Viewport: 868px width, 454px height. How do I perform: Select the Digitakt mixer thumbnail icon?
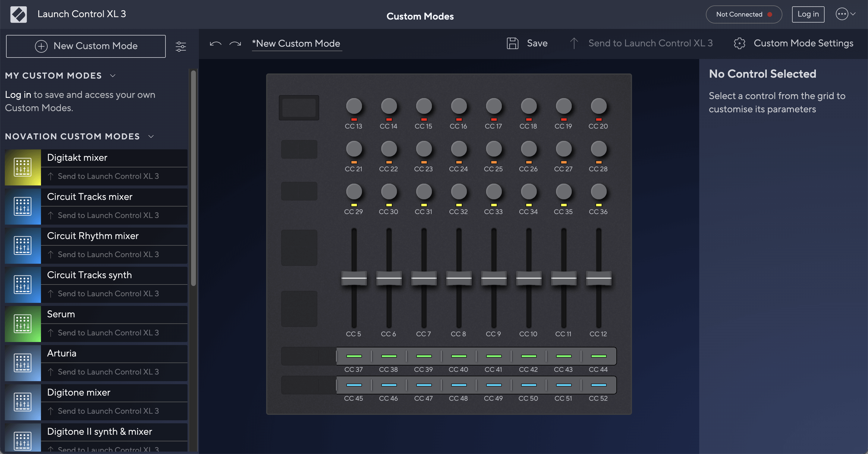tap(23, 167)
